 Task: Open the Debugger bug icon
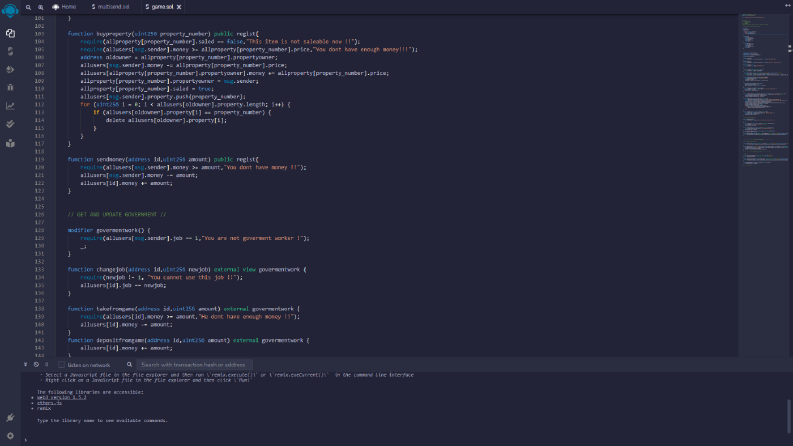pyautogui.click(x=10, y=87)
